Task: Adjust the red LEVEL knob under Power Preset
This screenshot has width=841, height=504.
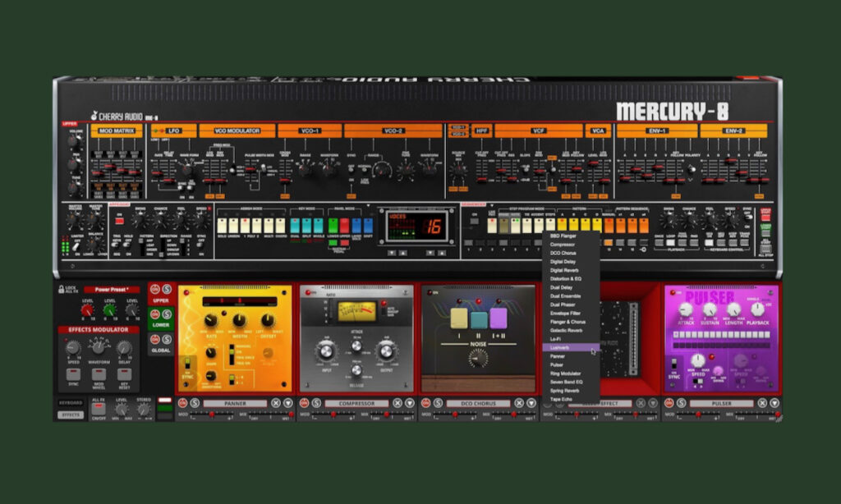Action: (86, 310)
